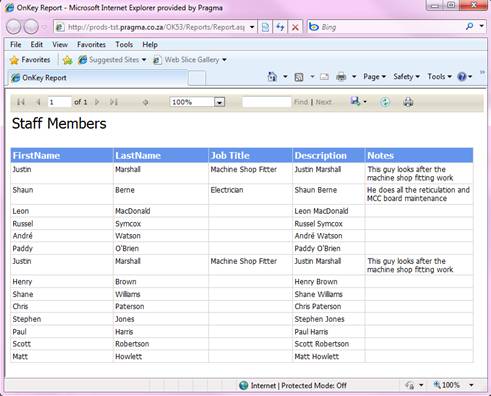
Task: Open the command bar Tools dropdown
Action: pos(439,77)
